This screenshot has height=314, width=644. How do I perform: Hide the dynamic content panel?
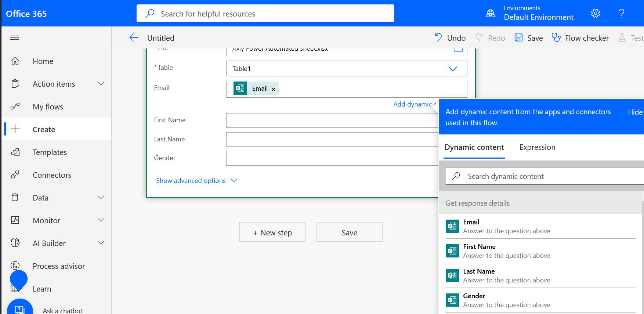635,112
